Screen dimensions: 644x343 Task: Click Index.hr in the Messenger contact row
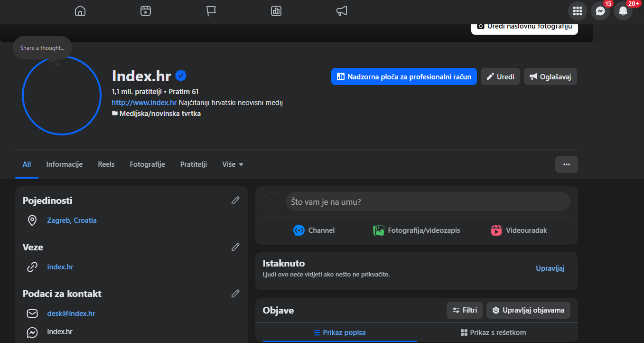click(60, 332)
